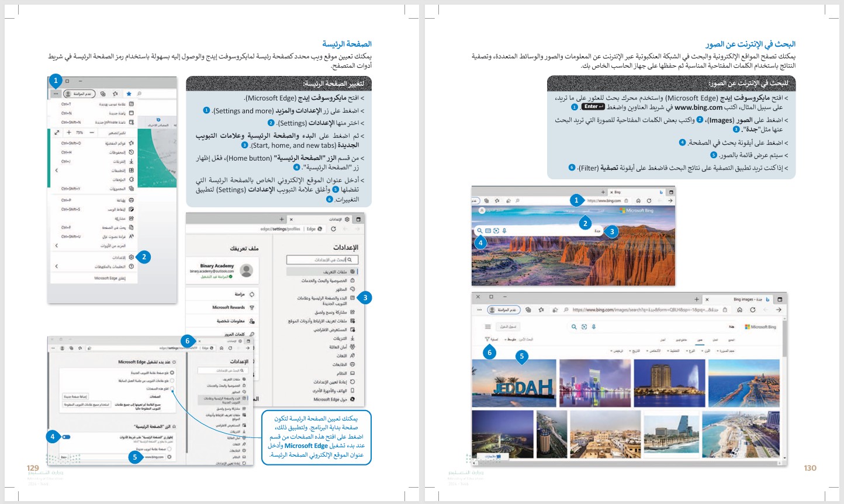The image size is (844, 504).
Task: Click the إضافة صفحة جديدة add page button
Action: pyautogui.click(x=75, y=397)
